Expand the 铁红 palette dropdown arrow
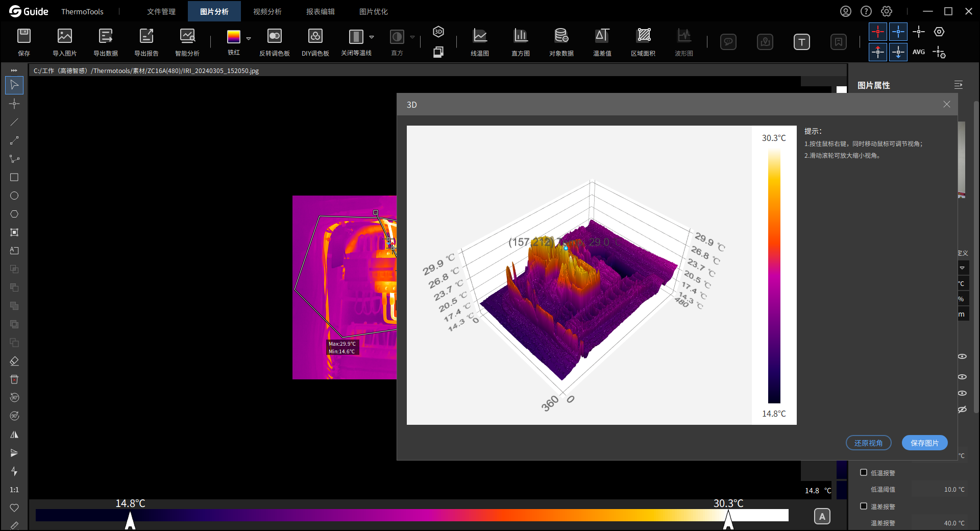 (x=249, y=38)
